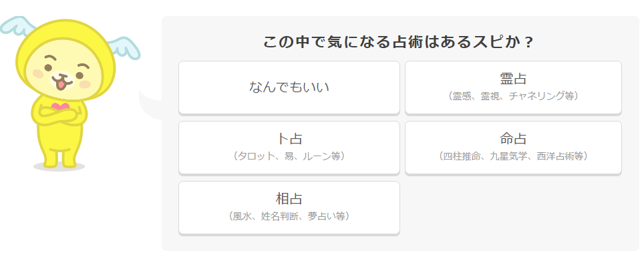Choose the 相占 option
This screenshot has height=265, width=644.
(x=289, y=208)
